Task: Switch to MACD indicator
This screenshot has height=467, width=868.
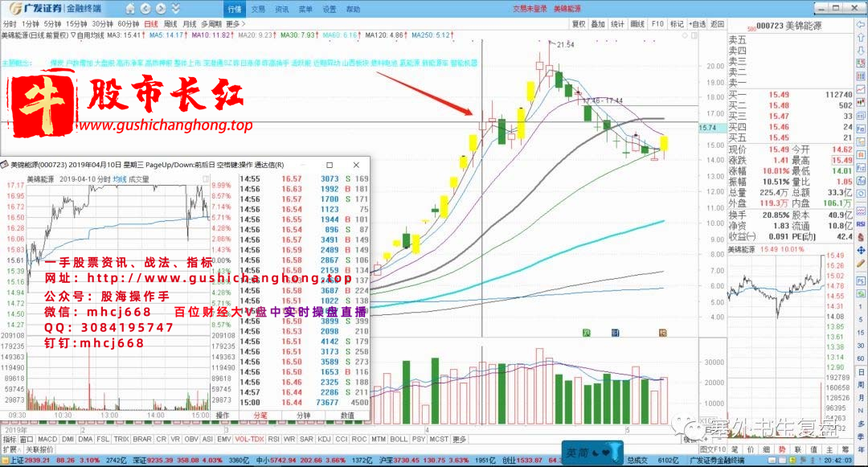Action: 47,439
